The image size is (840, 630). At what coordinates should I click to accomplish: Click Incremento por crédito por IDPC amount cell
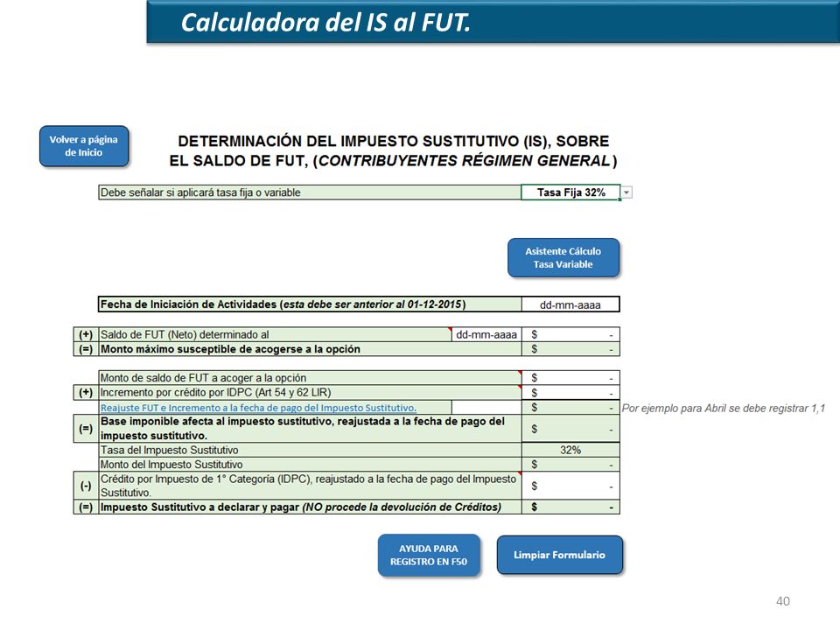[x=570, y=392]
